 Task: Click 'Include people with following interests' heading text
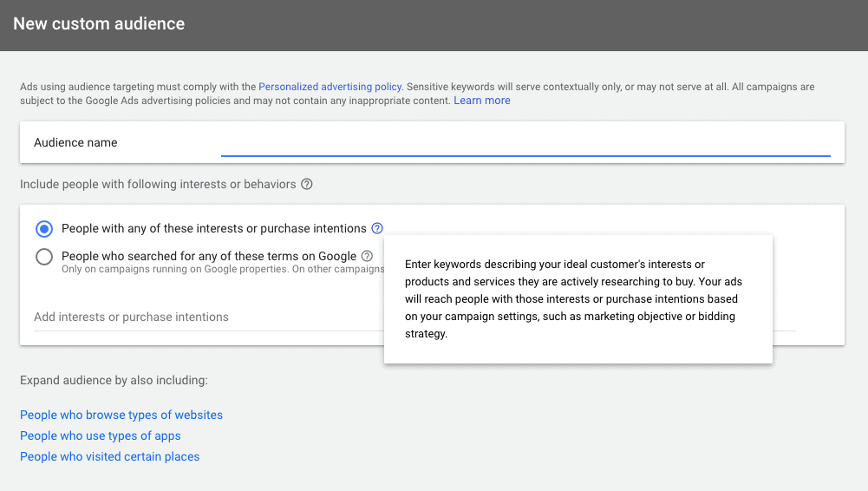(x=158, y=185)
